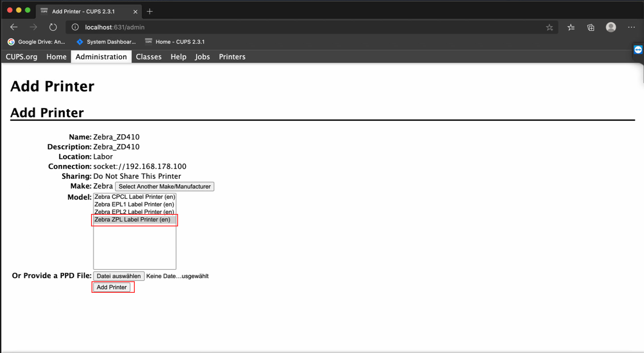Screen dimensions: 644x353
Task: Click the site information icon in address bar
Action: click(75, 27)
